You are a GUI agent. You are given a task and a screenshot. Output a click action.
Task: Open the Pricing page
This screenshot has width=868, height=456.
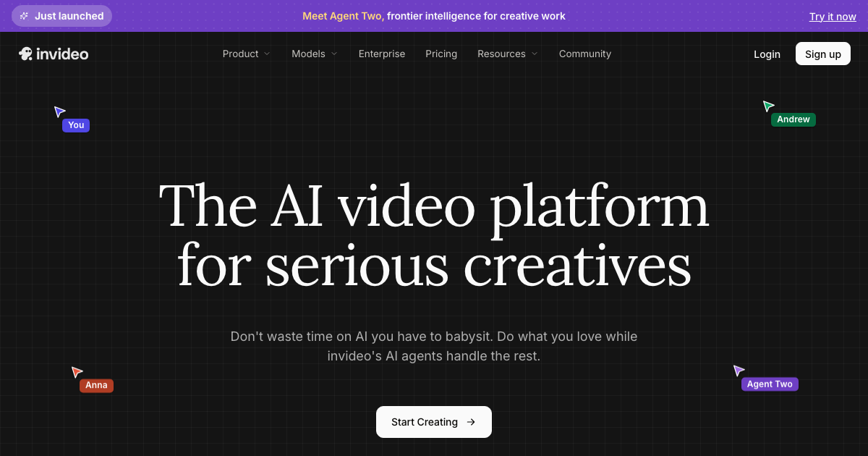tap(441, 54)
